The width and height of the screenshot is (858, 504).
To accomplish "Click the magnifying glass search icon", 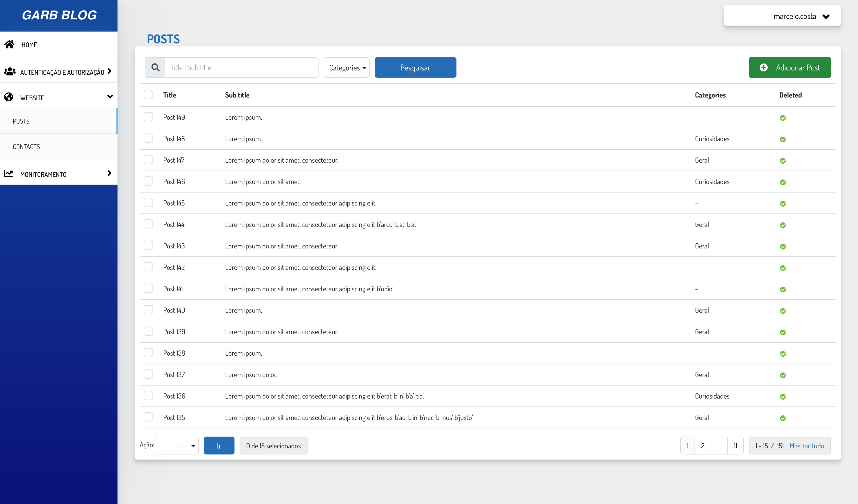I will point(155,67).
